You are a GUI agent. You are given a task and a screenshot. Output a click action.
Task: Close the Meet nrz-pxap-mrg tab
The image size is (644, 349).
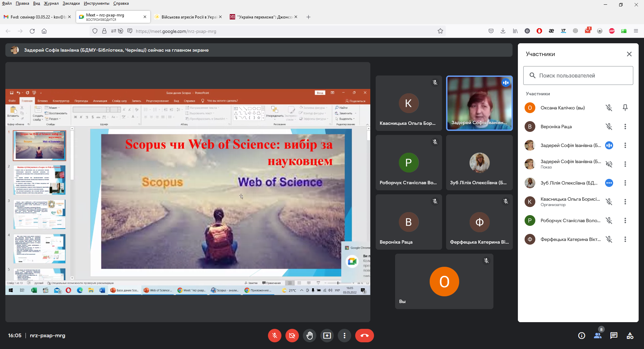[145, 17]
